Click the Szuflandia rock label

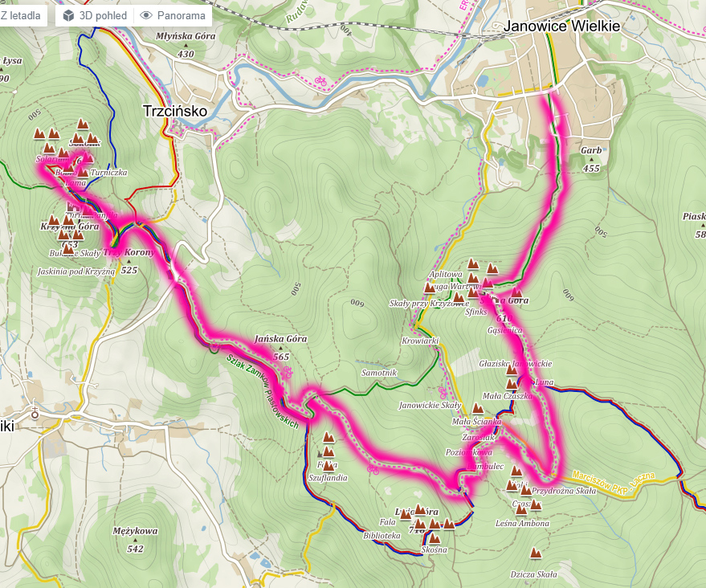coord(328,478)
